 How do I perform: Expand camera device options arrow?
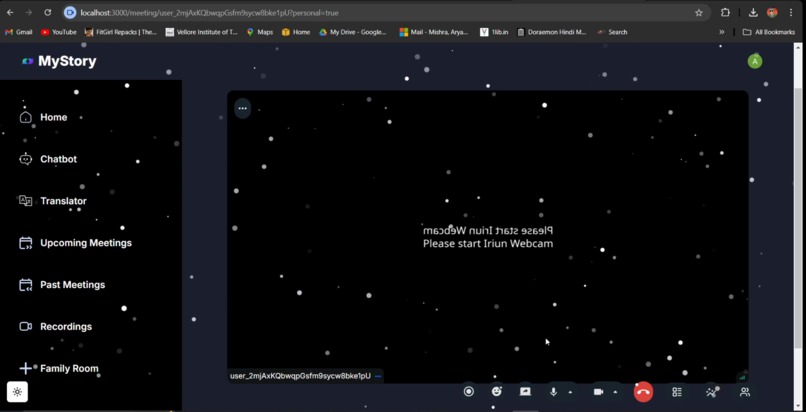coord(615,392)
